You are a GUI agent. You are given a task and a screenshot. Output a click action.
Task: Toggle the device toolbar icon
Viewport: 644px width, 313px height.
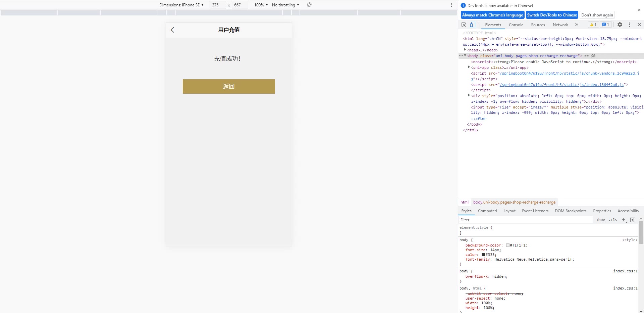click(x=473, y=25)
